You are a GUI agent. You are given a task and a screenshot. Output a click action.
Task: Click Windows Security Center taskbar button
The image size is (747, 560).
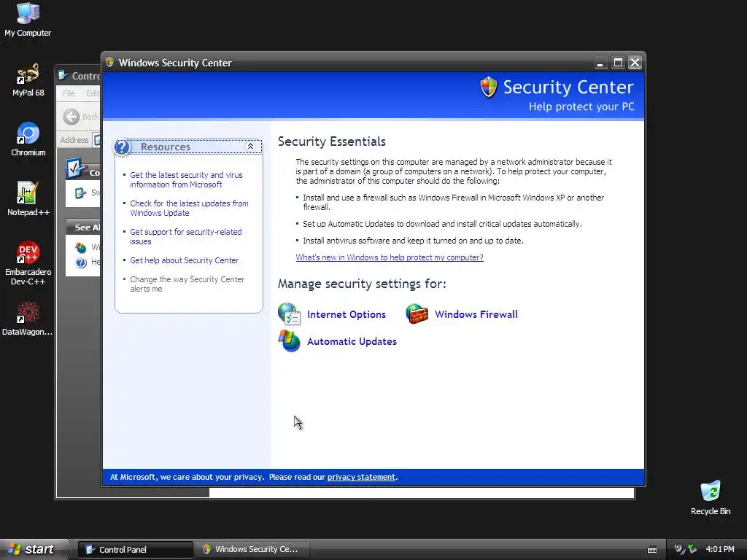point(252,550)
